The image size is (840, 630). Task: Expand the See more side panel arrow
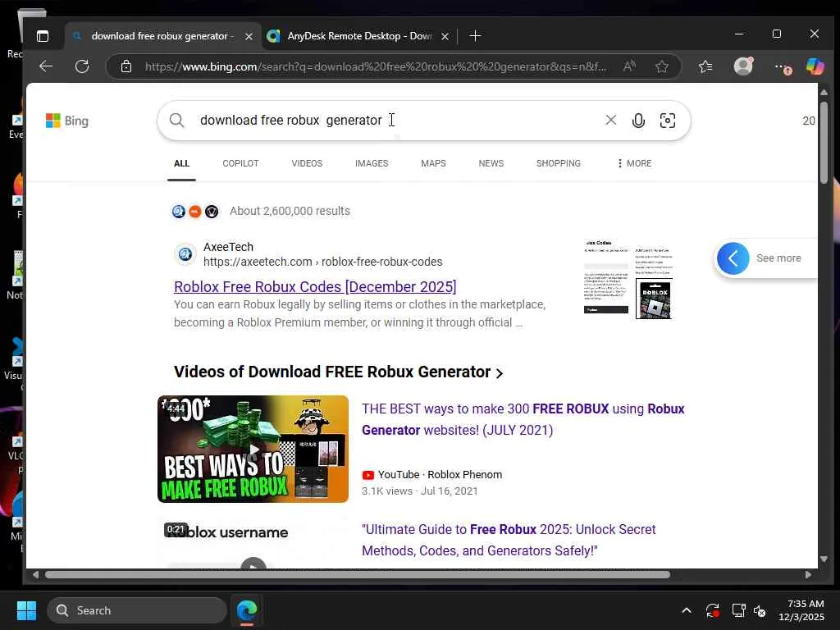pos(733,258)
